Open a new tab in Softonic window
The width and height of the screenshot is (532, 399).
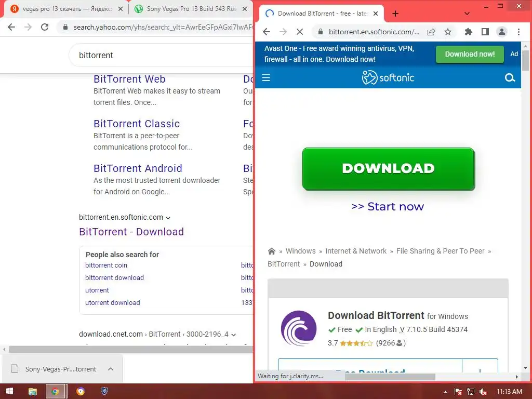click(395, 14)
